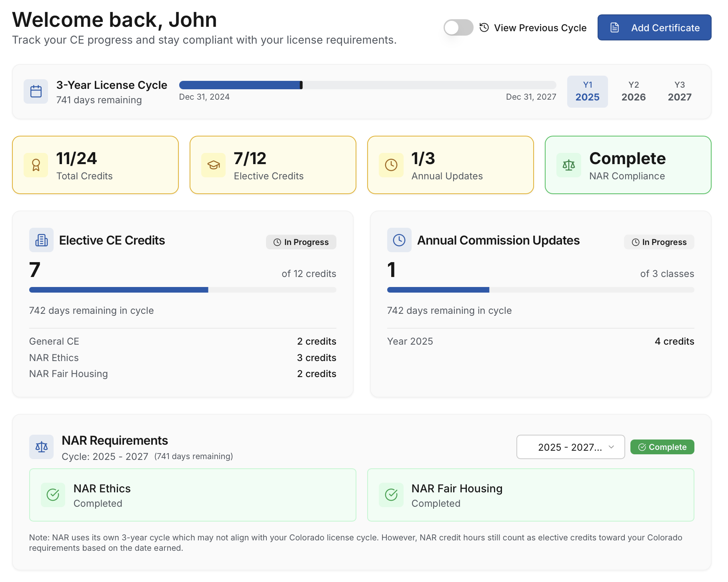Click the NAR Fair Housing 2 credits row
This screenshot has width=728, height=582.
point(183,374)
